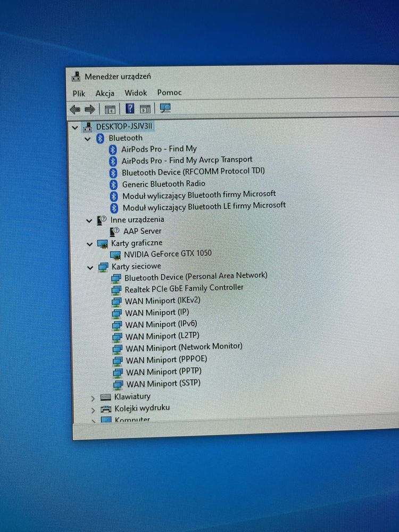Select AirPods Pro - Find My Avrcp Transport
The width and height of the screenshot is (399, 532).
click(x=187, y=160)
